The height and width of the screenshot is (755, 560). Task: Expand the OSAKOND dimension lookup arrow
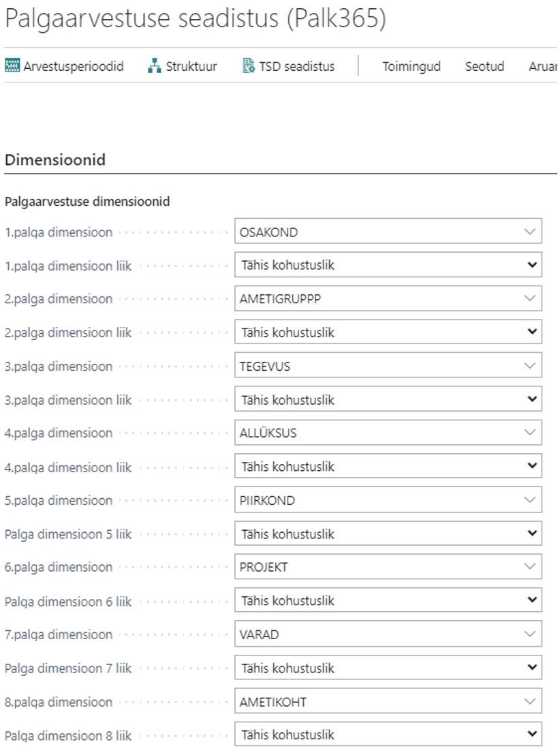click(529, 232)
